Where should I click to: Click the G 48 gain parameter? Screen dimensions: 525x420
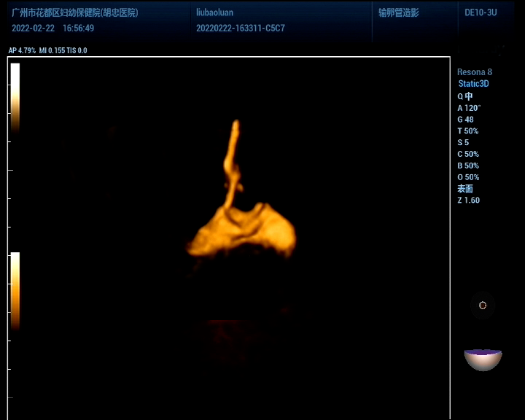(x=465, y=120)
